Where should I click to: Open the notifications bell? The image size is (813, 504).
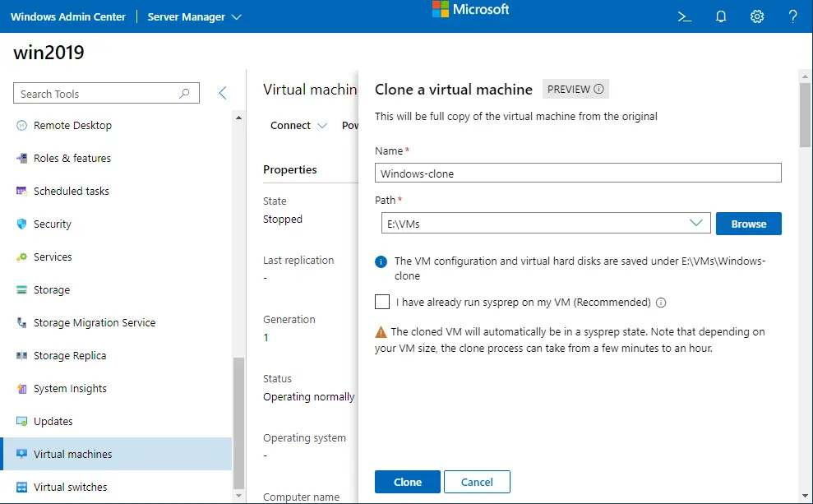[721, 16]
